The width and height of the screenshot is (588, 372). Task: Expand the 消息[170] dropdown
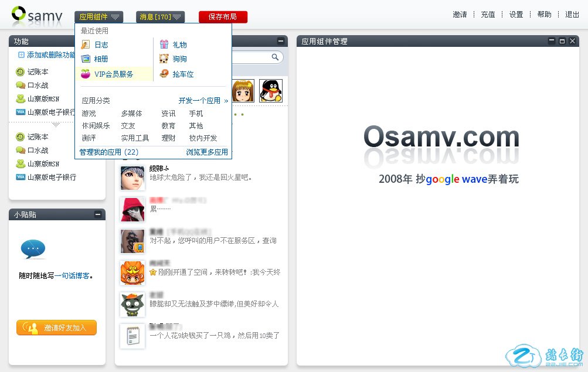point(160,17)
